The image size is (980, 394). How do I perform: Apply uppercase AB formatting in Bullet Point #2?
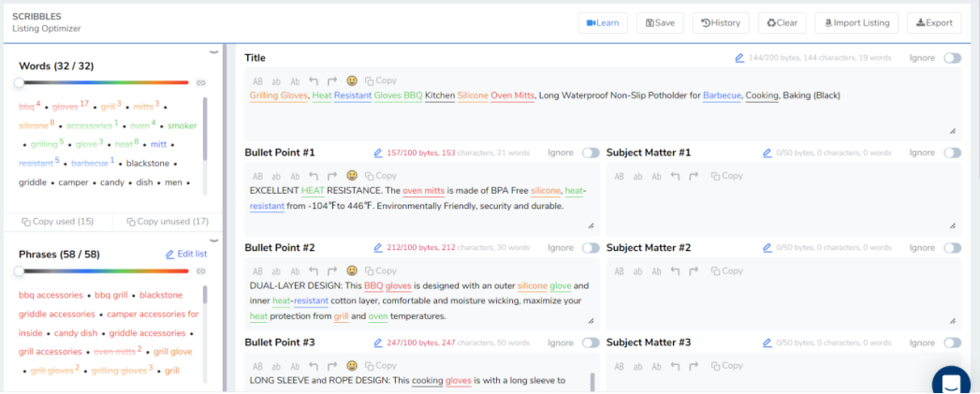[x=258, y=270]
